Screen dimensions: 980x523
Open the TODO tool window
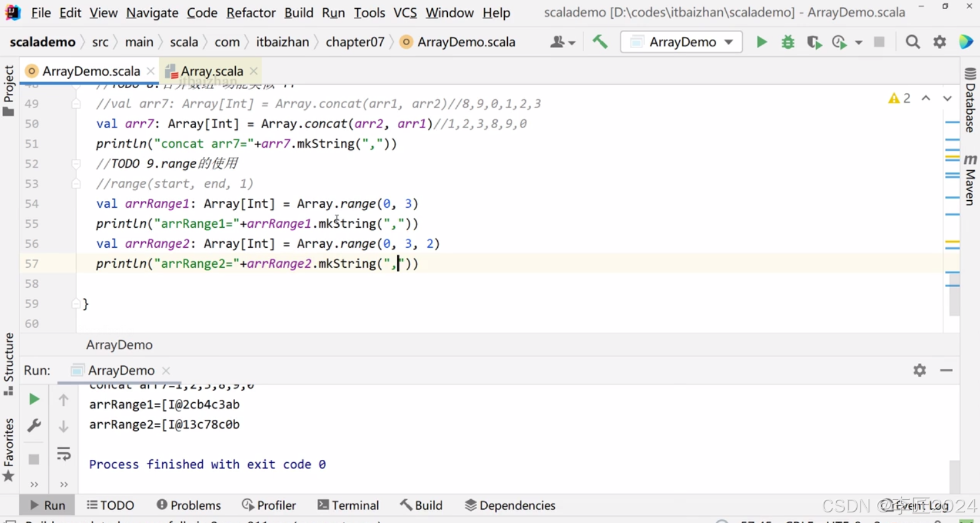pyautogui.click(x=110, y=505)
